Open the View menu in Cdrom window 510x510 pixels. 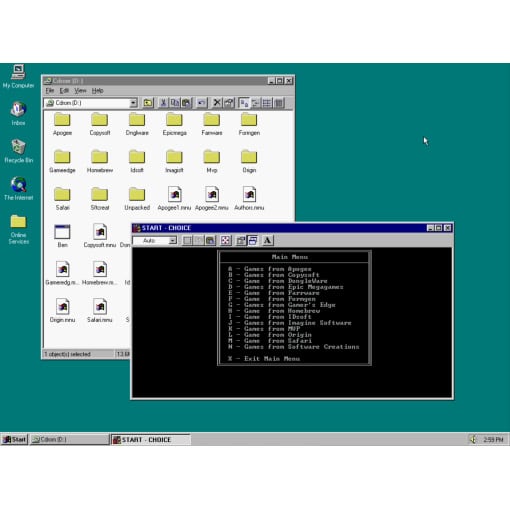80,91
